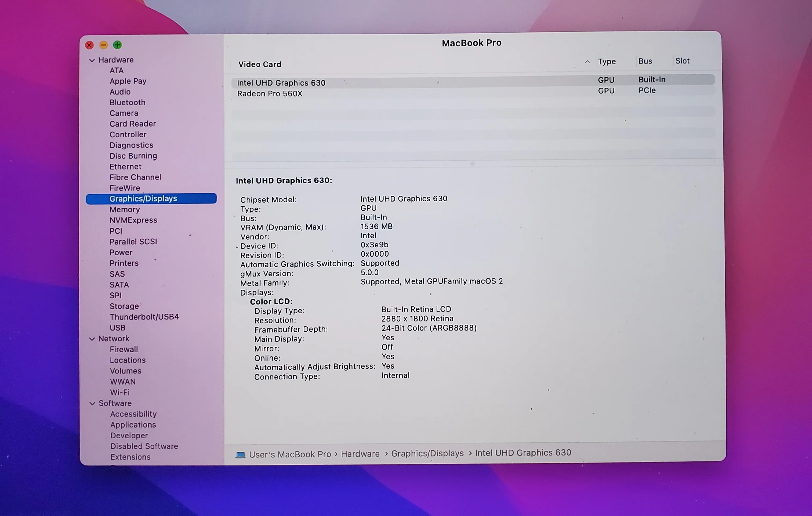
Task: Sort by the Video Card column header
Action: pyautogui.click(x=260, y=64)
